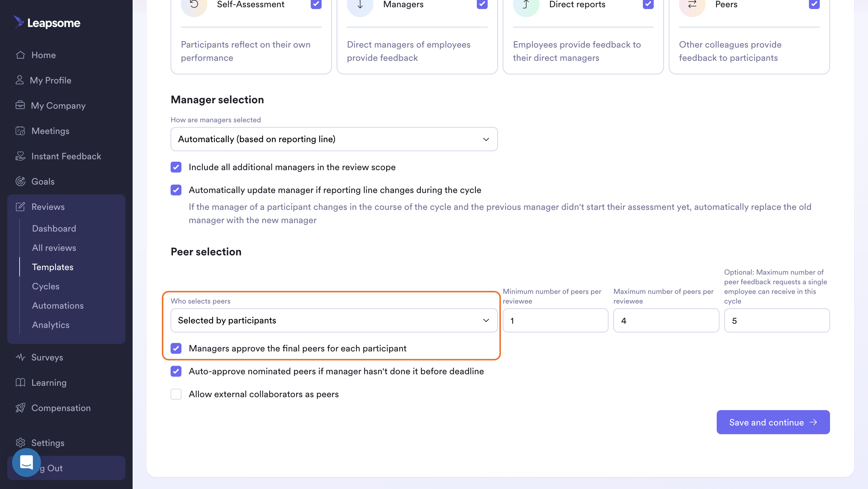Open Reviews Dashboard submenu

pos(54,228)
